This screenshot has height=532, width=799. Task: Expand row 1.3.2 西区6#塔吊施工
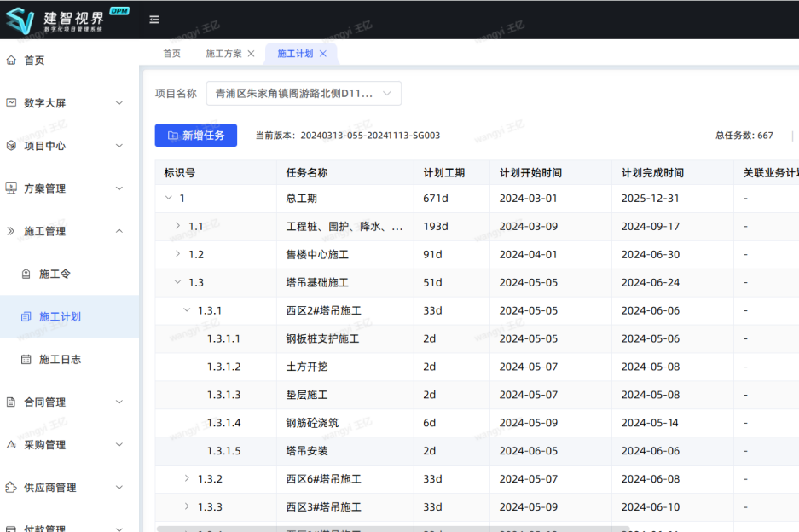pos(187,478)
